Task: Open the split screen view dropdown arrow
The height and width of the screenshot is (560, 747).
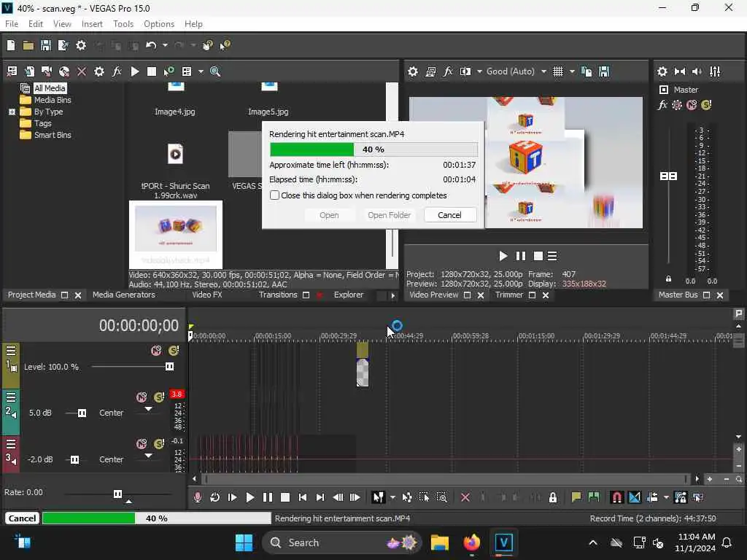Action: pos(479,71)
